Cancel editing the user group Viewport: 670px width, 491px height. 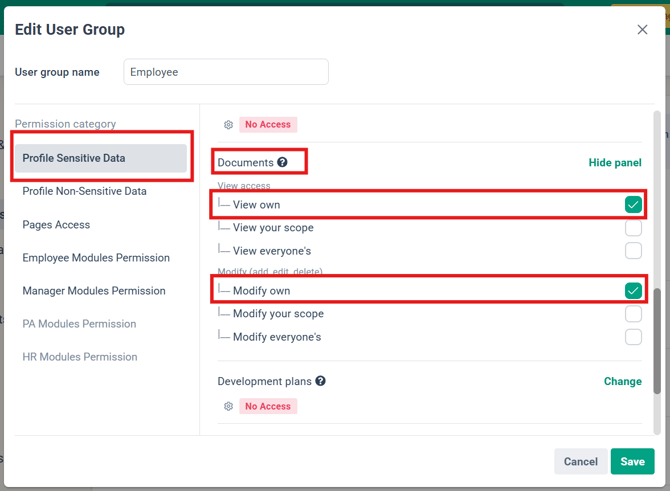tap(580, 461)
